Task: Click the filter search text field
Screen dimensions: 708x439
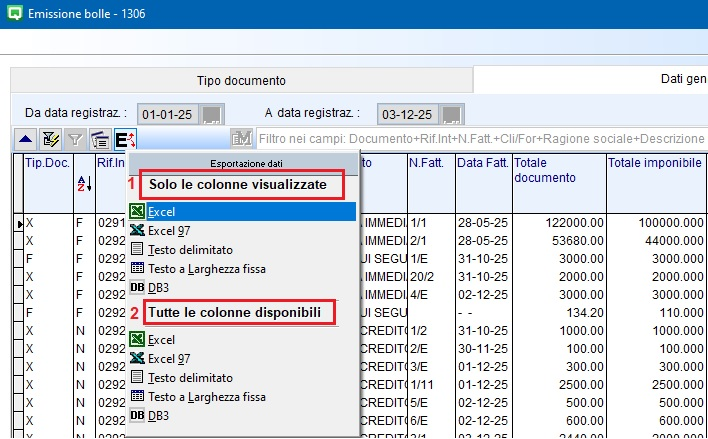Action: (x=480, y=139)
